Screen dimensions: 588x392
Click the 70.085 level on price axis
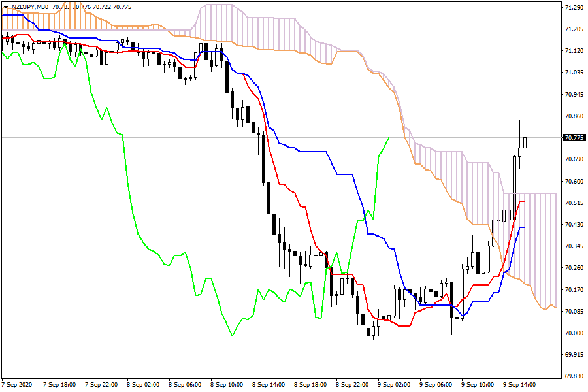click(573, 311)
